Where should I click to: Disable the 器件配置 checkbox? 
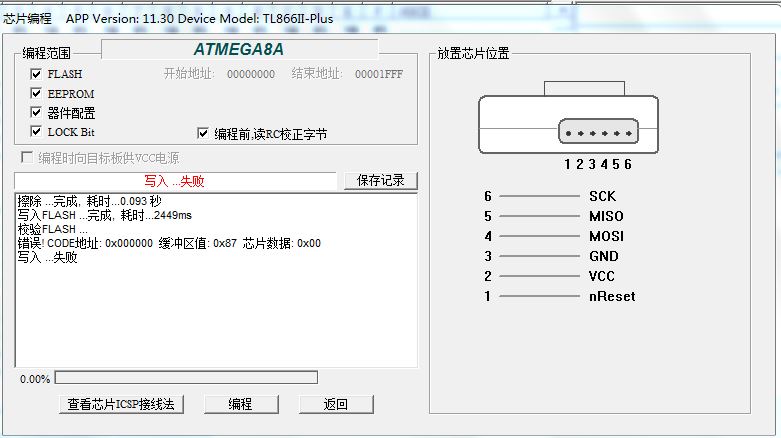click(x=36, y=113)
